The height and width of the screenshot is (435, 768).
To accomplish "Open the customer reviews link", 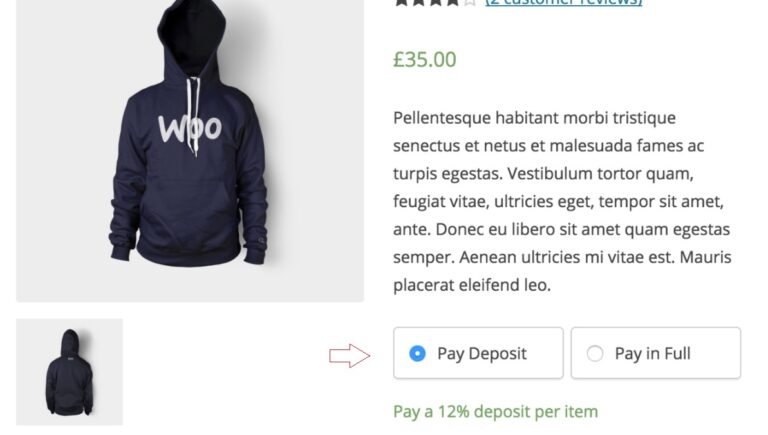I will coord(563,3).
